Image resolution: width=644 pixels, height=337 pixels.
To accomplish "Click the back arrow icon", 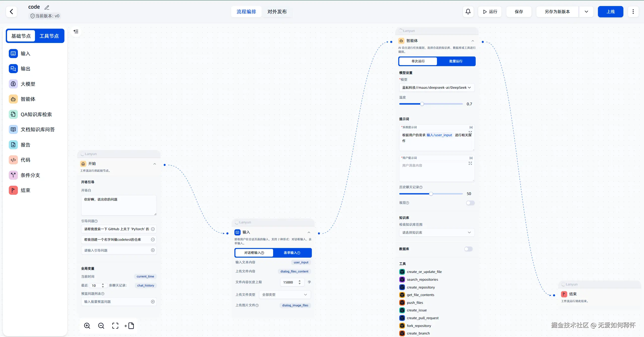I will point(11,12).
